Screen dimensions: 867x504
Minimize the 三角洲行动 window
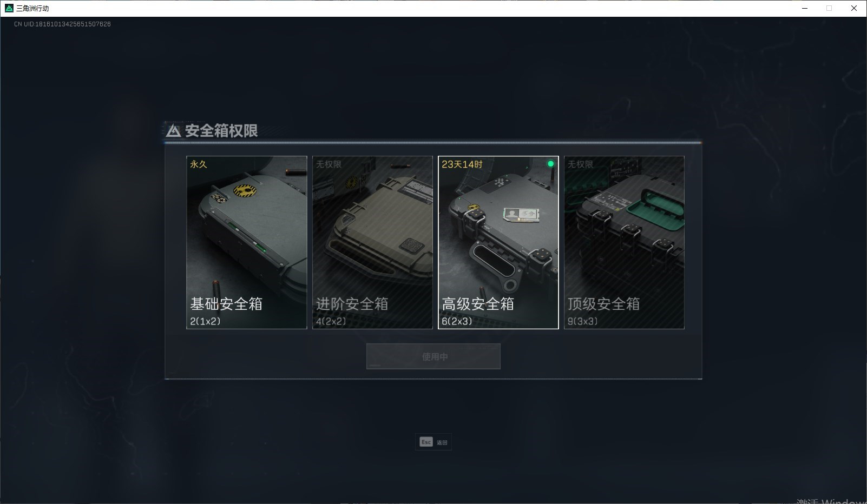805,8
